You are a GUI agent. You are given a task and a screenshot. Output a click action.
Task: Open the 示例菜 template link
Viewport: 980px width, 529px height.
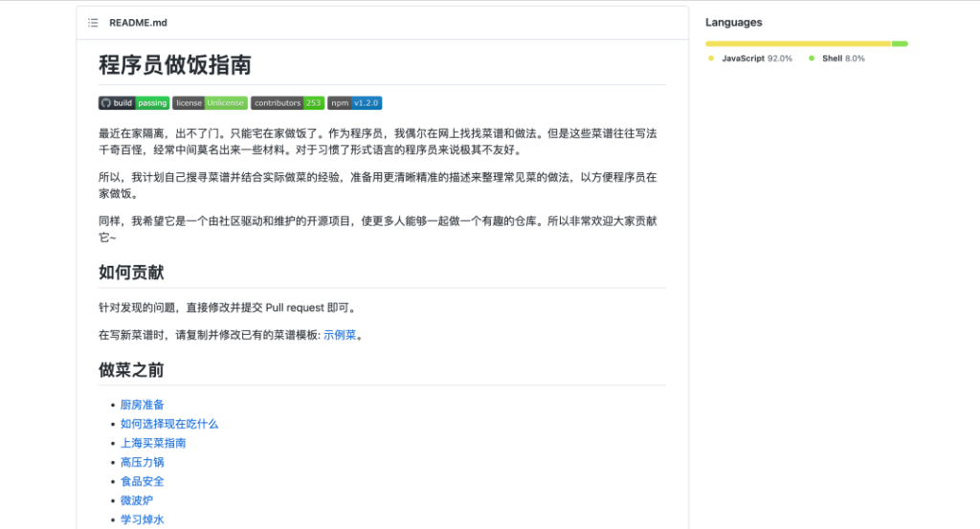[x=340, y=336]
